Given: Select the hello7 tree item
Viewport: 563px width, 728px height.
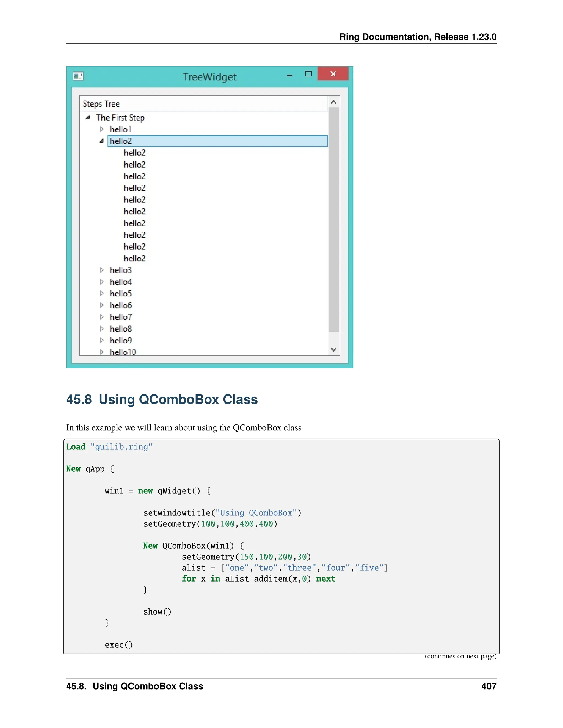Looking at the screenshot, I should coord(121,317).
